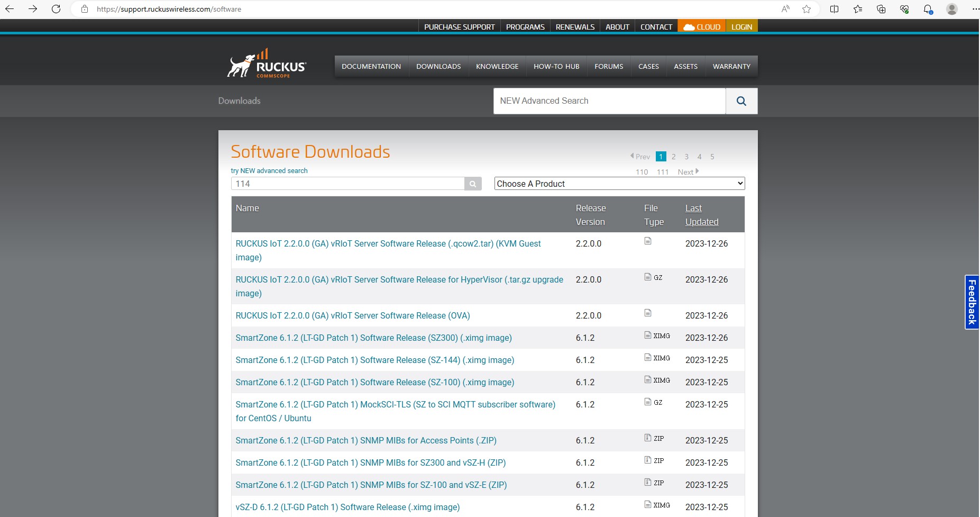Open the notifications bell icon
Viewport: 980px width, 517px height.
click(x=928, y=9)
